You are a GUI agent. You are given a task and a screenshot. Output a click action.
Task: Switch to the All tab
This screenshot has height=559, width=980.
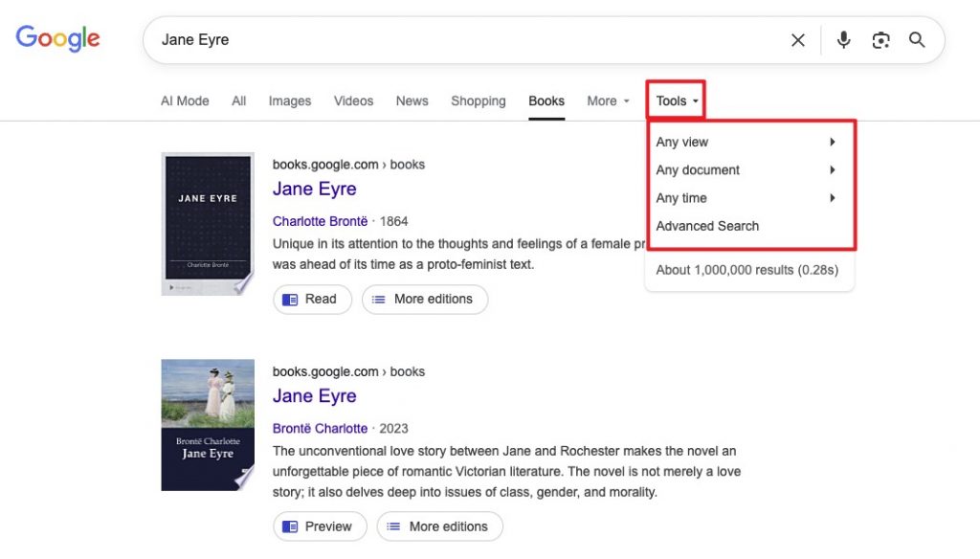pos(238,101)
